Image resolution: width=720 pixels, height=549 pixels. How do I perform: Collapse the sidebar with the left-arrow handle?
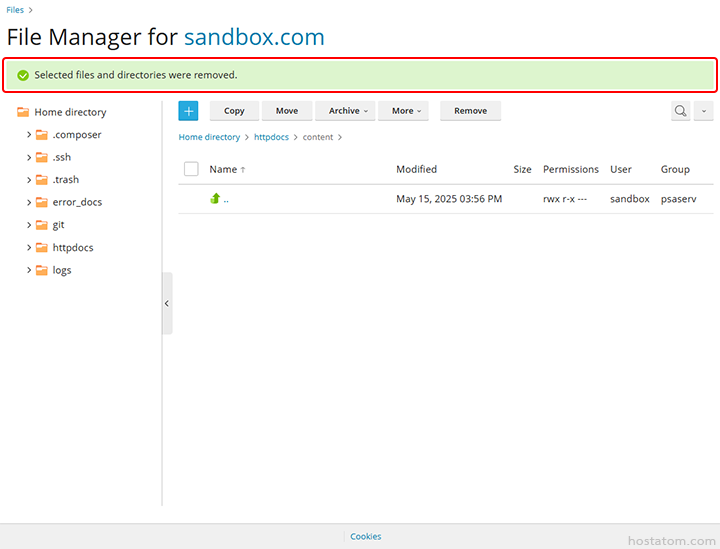point(167,303)
